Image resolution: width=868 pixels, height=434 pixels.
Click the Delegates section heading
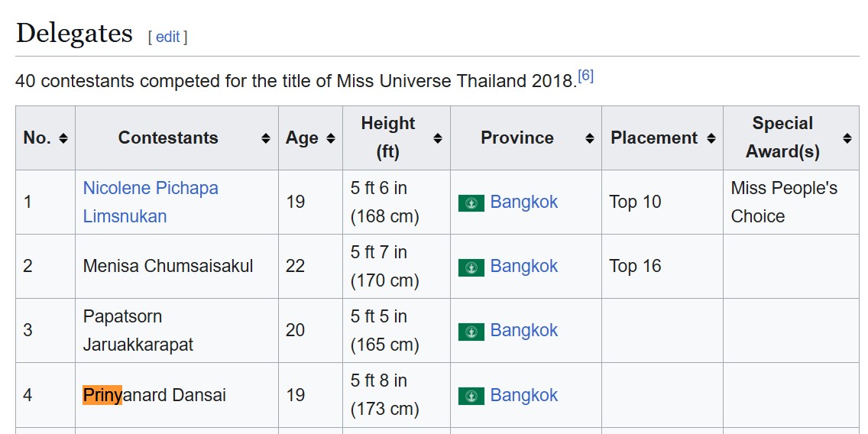coord(74,34)
